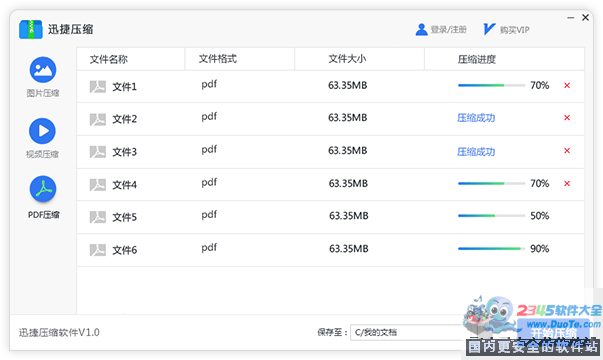603x360 pixels.
Task: Open the 登录/注册 link
Action: [448, 30]
